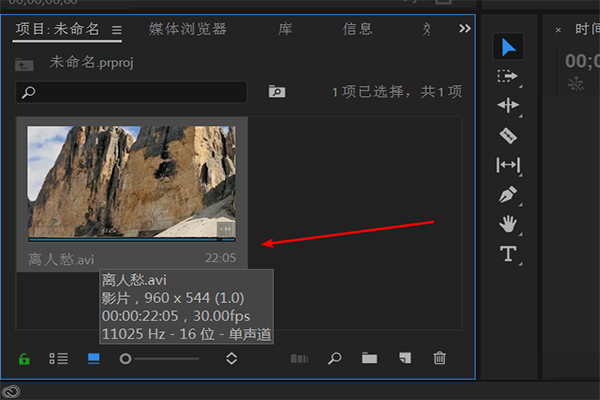Click the Clear trash icon
Viewport: 600px width, 400px height.
click(x=439, y=358)
